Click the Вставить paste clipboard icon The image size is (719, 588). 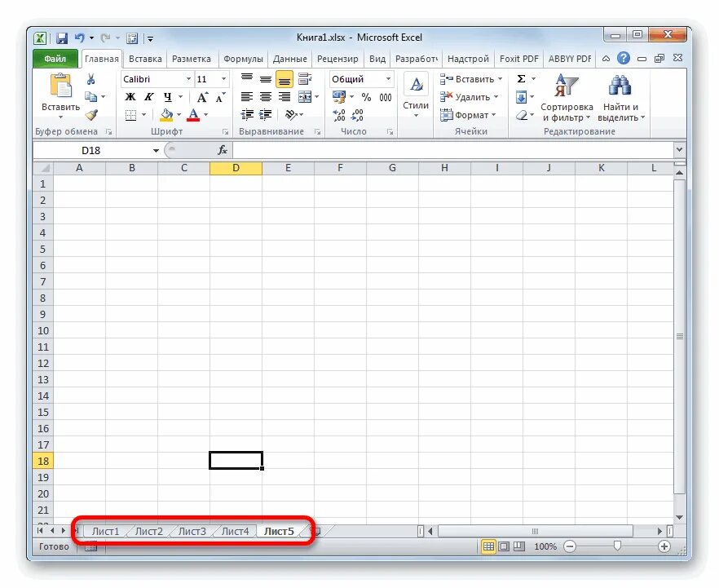61,86
